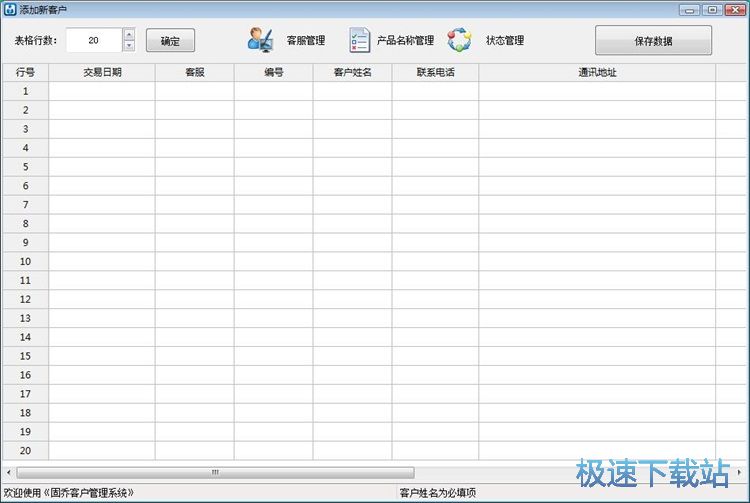Viewport: 750px width, 503px height.
Task: Click the 交易日期 column header
Action: 102,72
